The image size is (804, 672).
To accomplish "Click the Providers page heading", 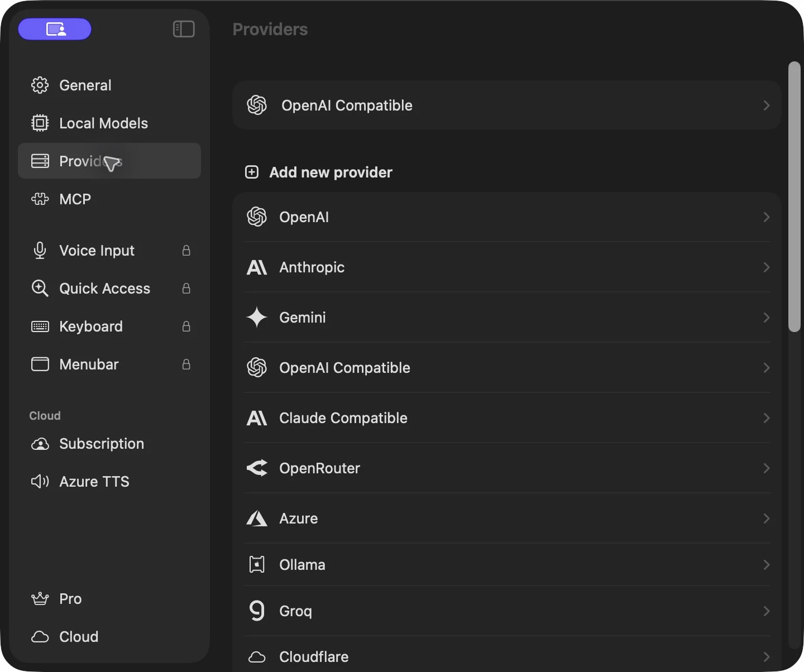I will coord(270,29).
